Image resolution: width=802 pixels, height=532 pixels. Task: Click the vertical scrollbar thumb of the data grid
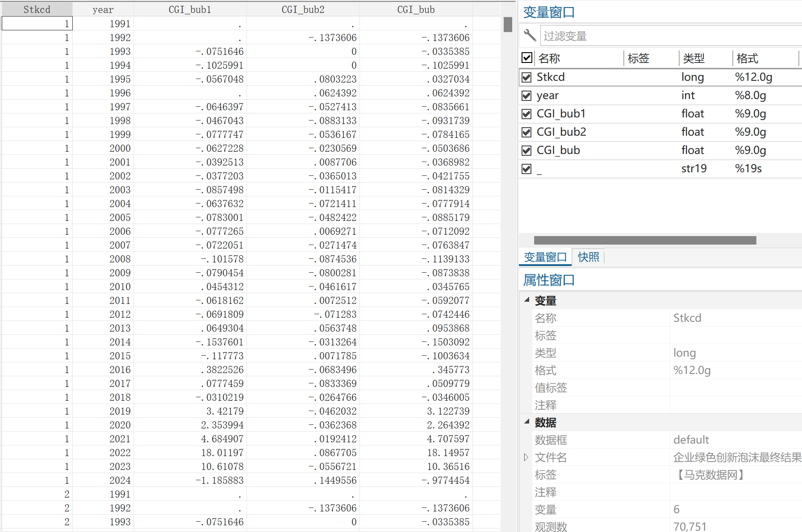508,25
